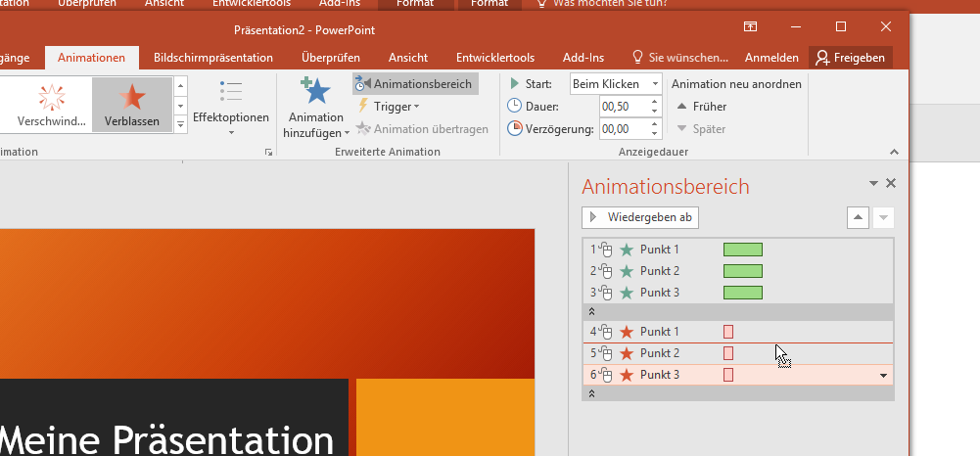Click green timing bar of animation 2
The height and width of the screenshot is (456, 980).
point(743,271)
